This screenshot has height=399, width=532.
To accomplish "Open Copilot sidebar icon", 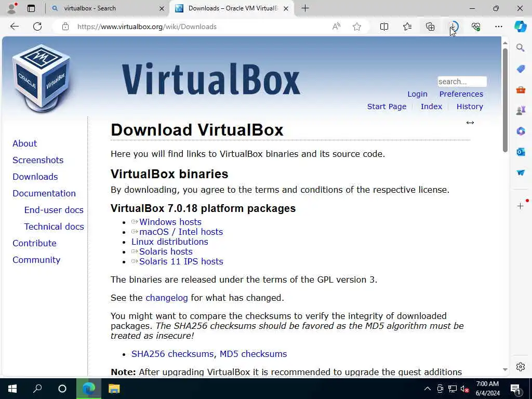I will (x=520, y=26).
